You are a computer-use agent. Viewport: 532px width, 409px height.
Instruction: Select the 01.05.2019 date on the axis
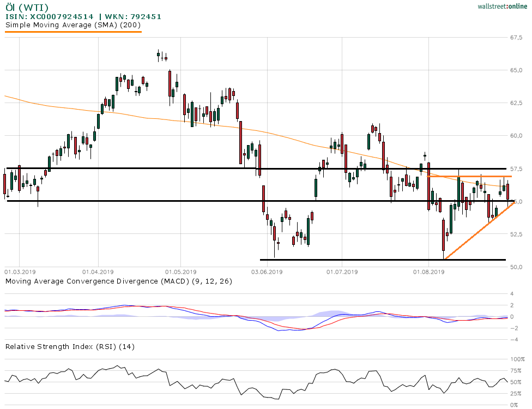(x=180, y=271)
